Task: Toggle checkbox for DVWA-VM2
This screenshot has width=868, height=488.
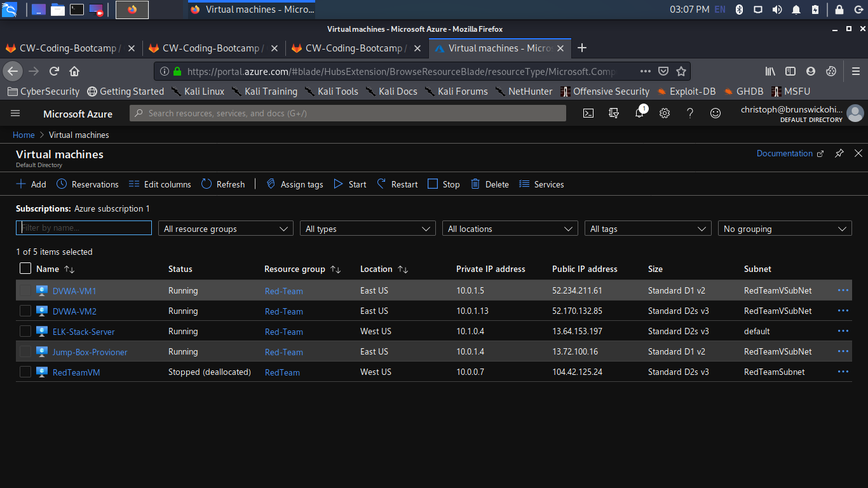Action: tap(25, 311)
